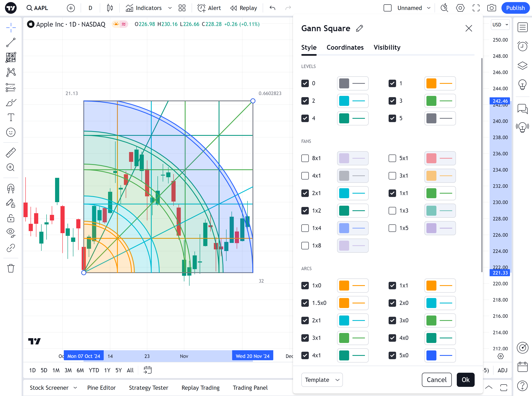This screenshot has width=532, height=396.
Task: Switch to the Coordinates tab
Action: coord(345,47)
